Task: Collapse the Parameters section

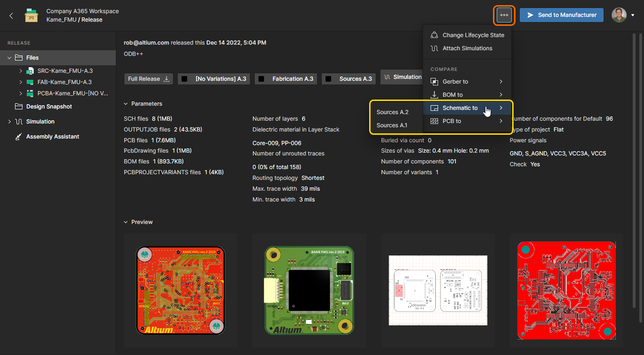Action: coord(126,104)
